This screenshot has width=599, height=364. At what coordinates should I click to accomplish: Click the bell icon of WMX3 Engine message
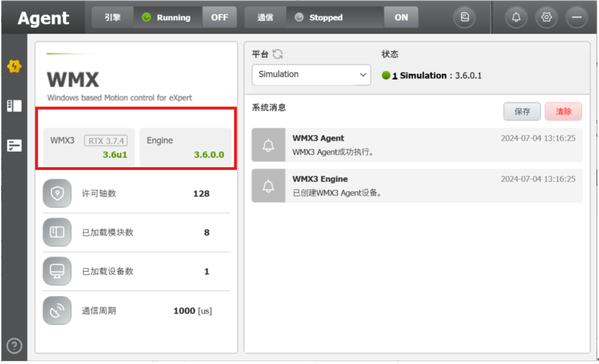[268, 185]
